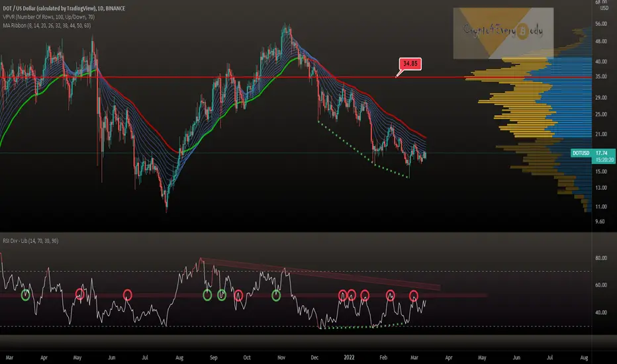The image size is (617, 364).
Task: Click 56.00 on the price axis
Action: pos(601,24)
